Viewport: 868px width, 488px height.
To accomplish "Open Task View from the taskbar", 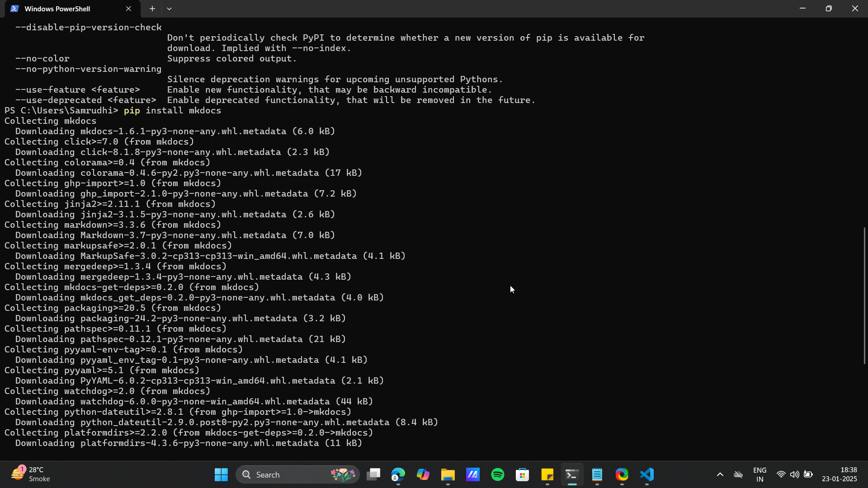I will [x=373, y=474].
